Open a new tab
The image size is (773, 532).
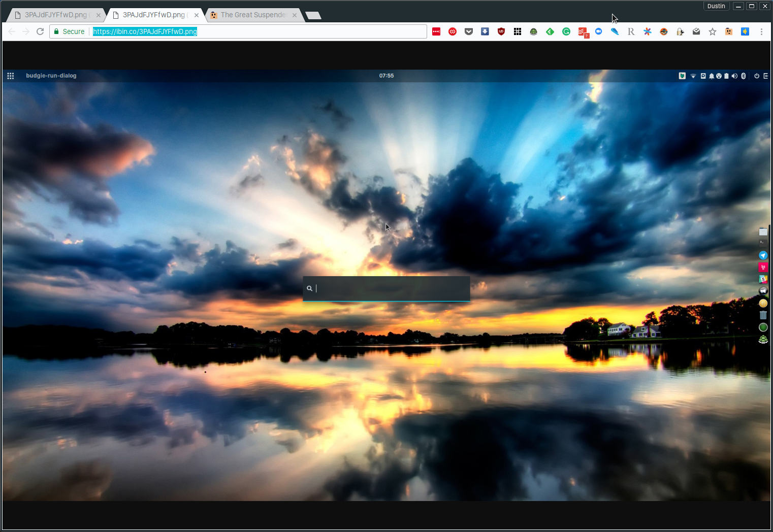[313, 15]
